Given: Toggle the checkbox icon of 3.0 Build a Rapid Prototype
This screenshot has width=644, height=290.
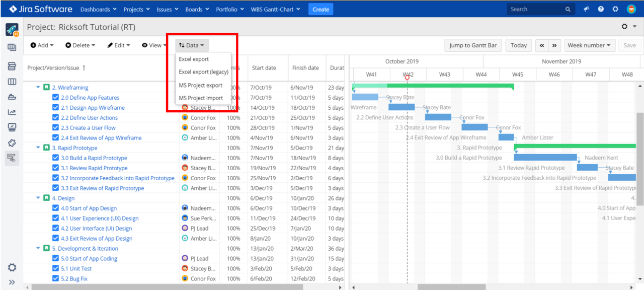Looking at the screenshot, I should pos(56,158).
